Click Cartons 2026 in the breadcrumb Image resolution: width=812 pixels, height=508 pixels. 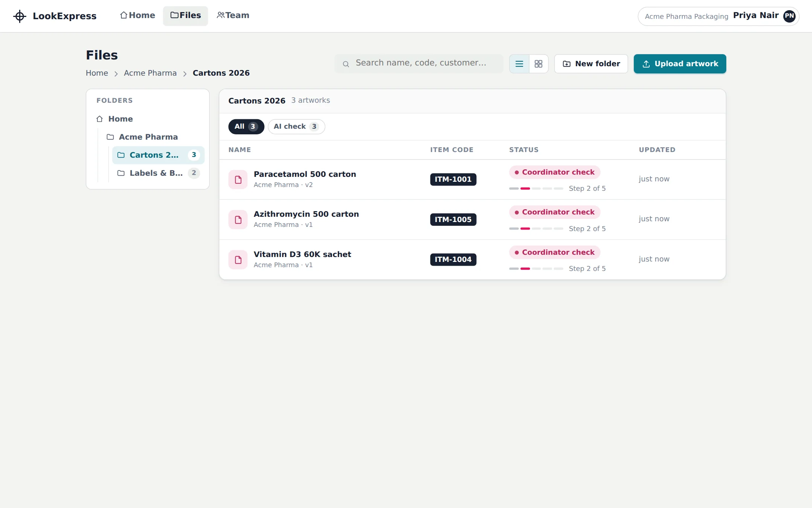(x=221, y=73)
